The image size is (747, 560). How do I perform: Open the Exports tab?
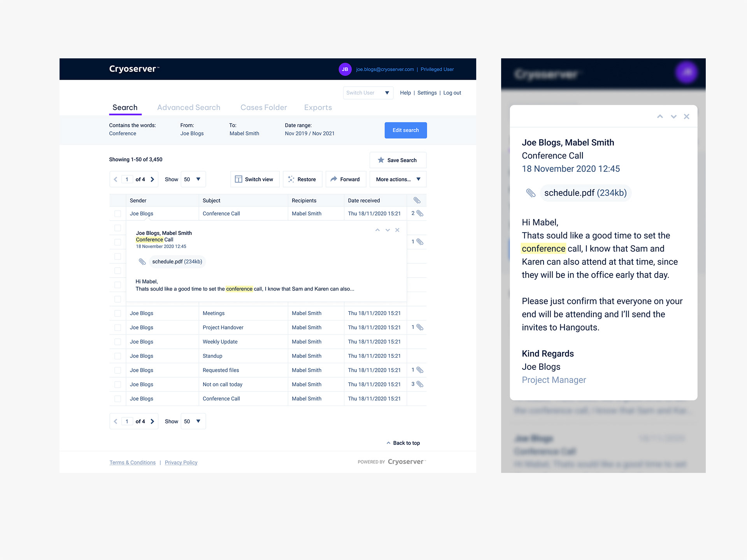318,108
